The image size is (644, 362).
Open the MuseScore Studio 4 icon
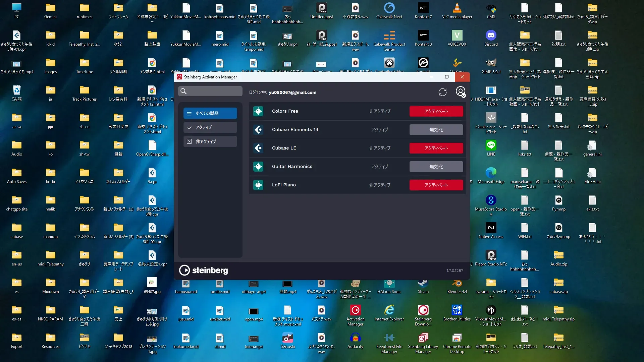point(491,200)
